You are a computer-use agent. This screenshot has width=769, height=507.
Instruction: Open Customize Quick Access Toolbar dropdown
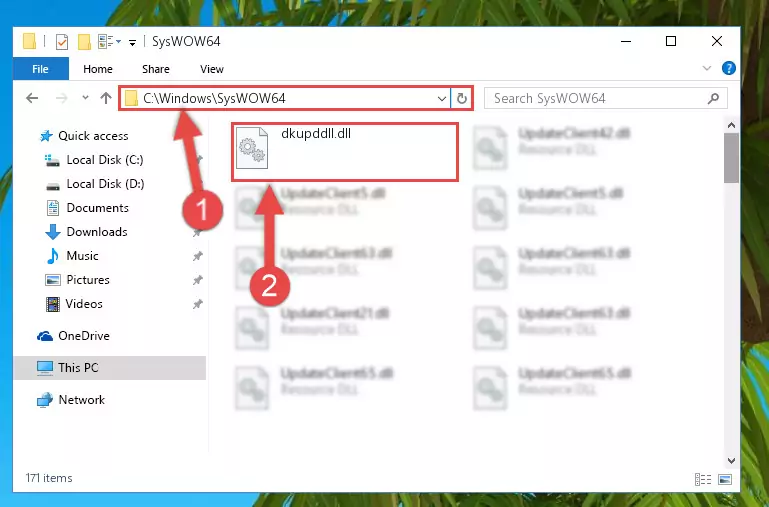click(132, 43)
